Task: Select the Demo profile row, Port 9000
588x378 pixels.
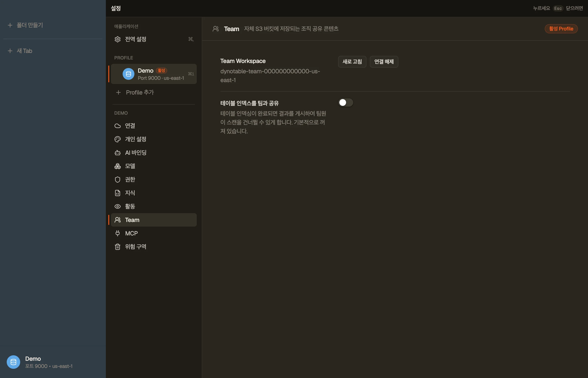Action: click(x=154, y=74)
